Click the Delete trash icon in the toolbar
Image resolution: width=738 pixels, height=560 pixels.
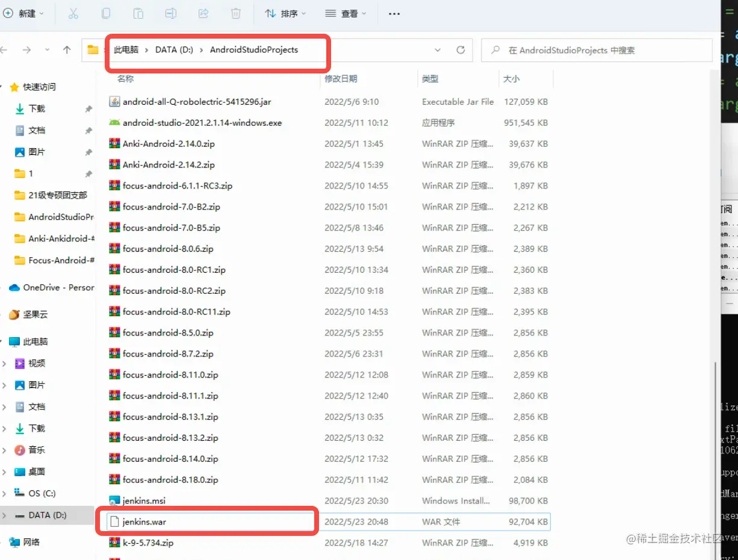(x=236, y=13)
